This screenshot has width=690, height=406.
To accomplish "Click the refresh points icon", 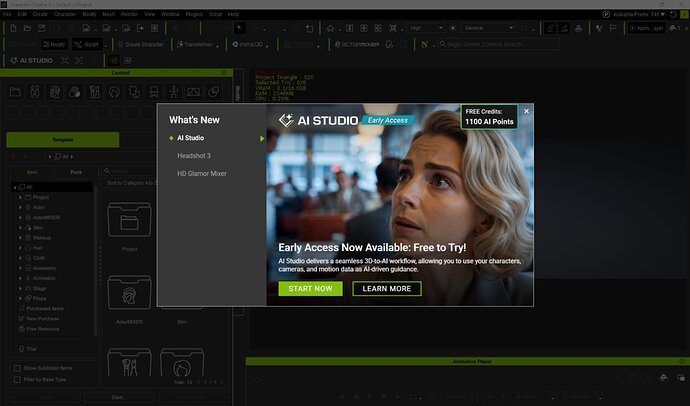I will tap(673, 15).
